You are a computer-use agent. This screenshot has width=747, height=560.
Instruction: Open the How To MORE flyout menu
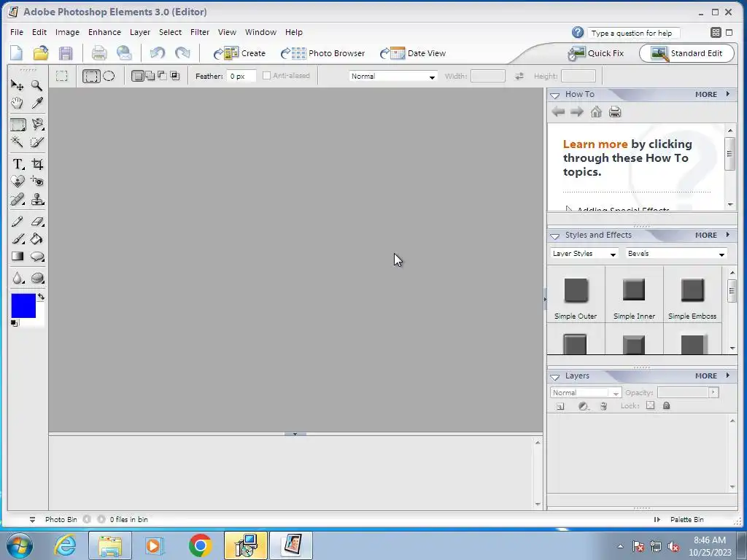point(712,94)
